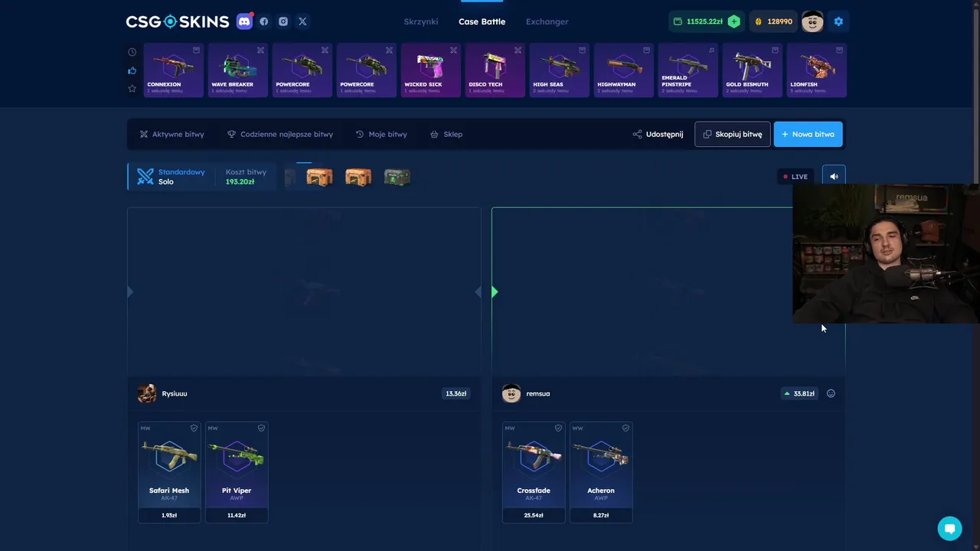Open the HIGHWAYMAN drop card

point(624,70)
